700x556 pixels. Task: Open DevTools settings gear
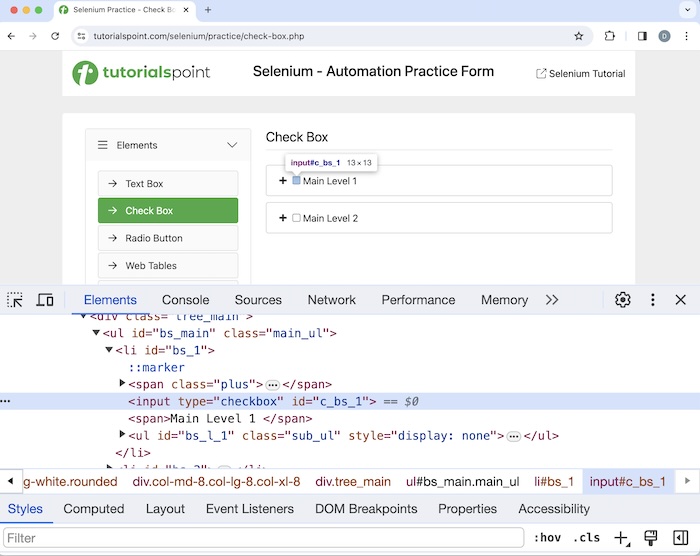[x=622, y=300]
